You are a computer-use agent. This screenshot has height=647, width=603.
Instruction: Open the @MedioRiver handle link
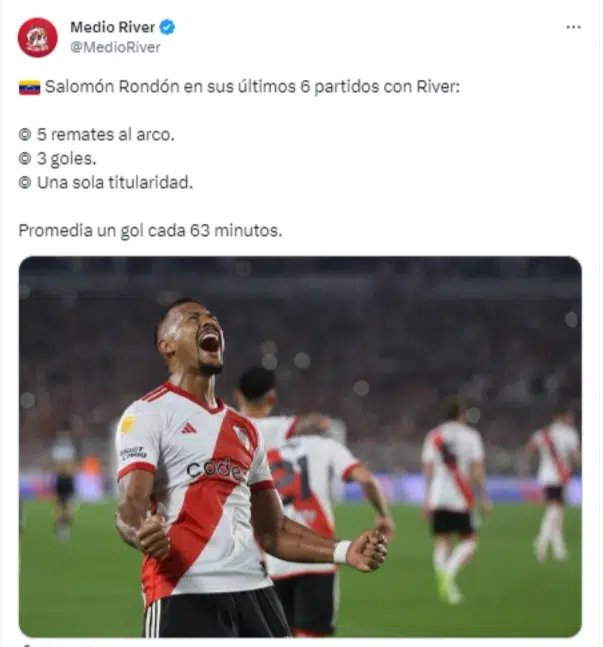point(115,47)
